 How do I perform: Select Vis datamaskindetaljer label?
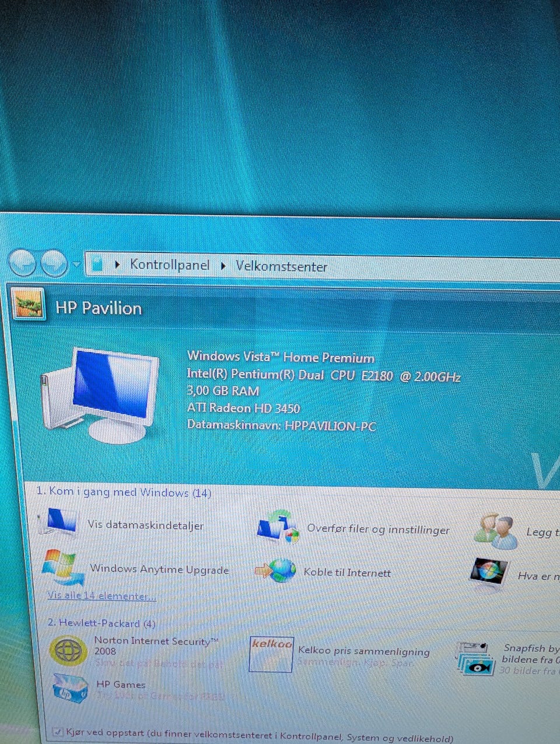pos(145,525)
